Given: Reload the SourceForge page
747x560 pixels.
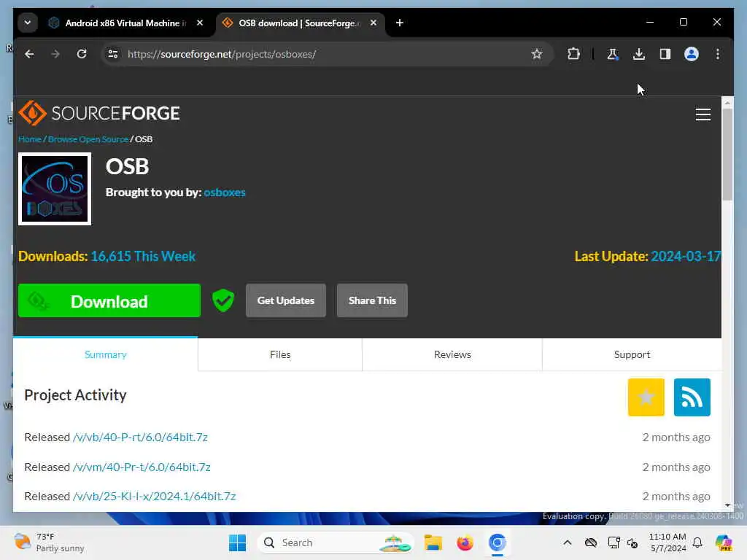Looking at the screenshot, I should pos(82,54).
